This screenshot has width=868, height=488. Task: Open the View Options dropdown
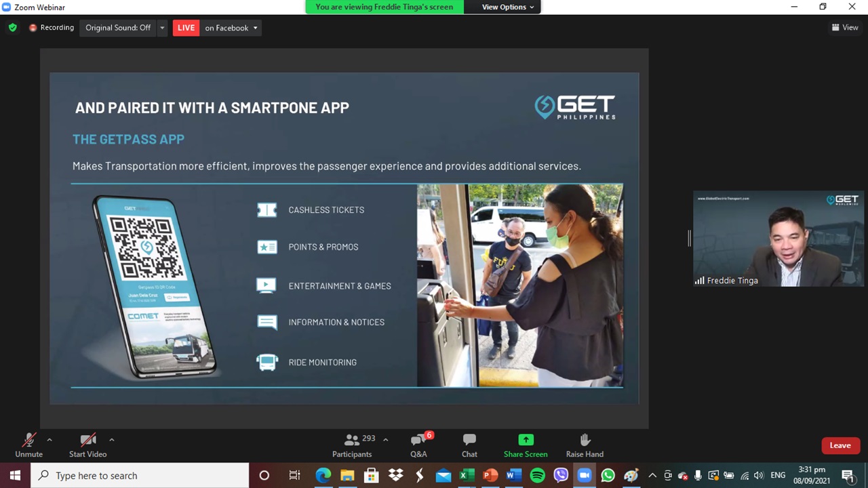pos(507,7)
